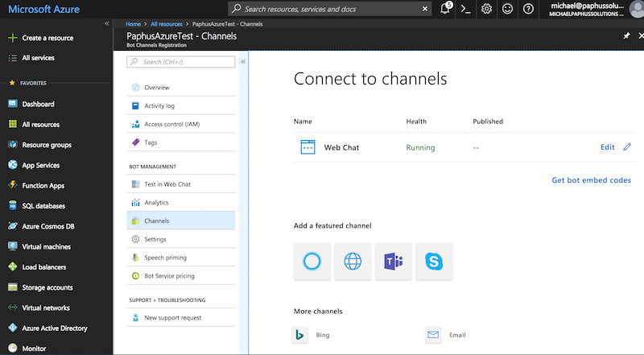Viewport: 644px width, 355px height.
Task: Edit the Web Chat channel
Action: click(608, 147)
